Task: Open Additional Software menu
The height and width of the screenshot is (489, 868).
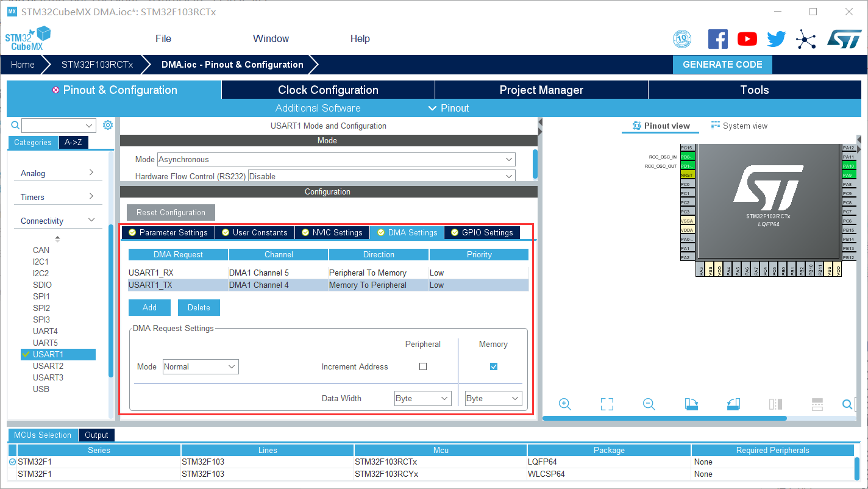Action: click(x=318, y=108)
